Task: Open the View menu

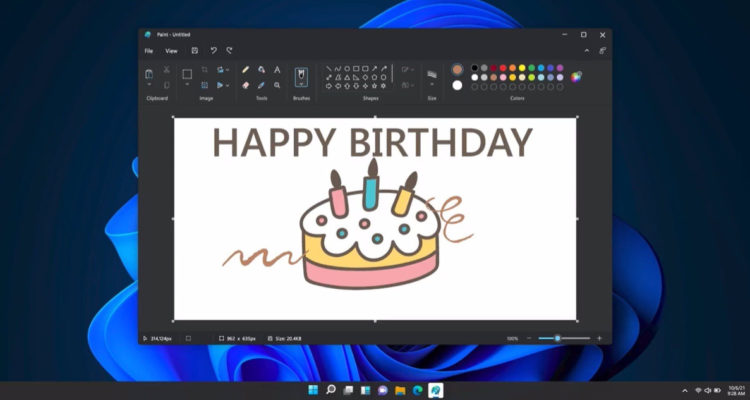Action: tap(171, 51)
